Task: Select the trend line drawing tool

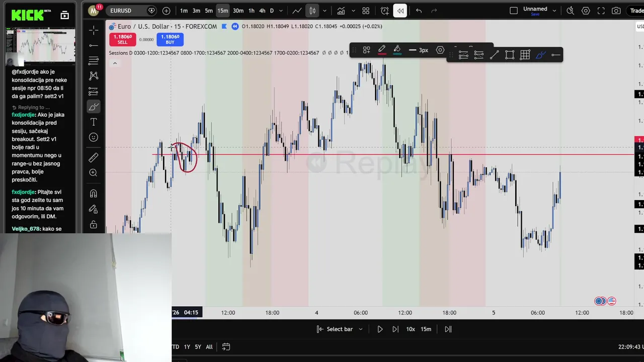Action: tap(94, 46)
